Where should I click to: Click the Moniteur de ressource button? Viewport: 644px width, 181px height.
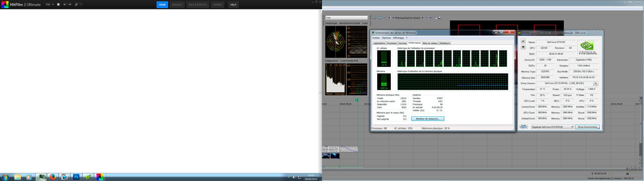pos(428,119)
